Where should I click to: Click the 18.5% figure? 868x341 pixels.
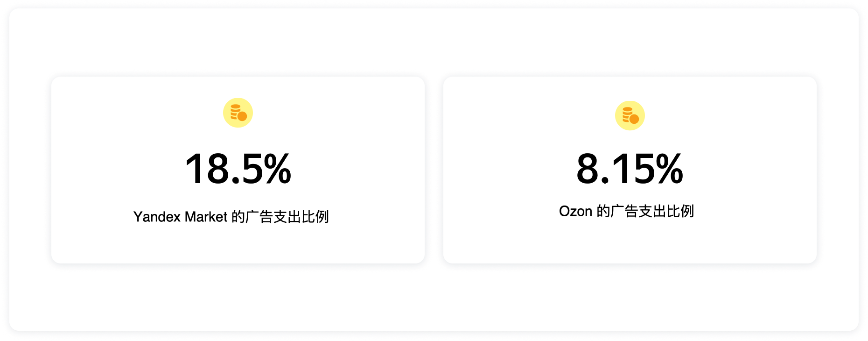coord(238,169)
